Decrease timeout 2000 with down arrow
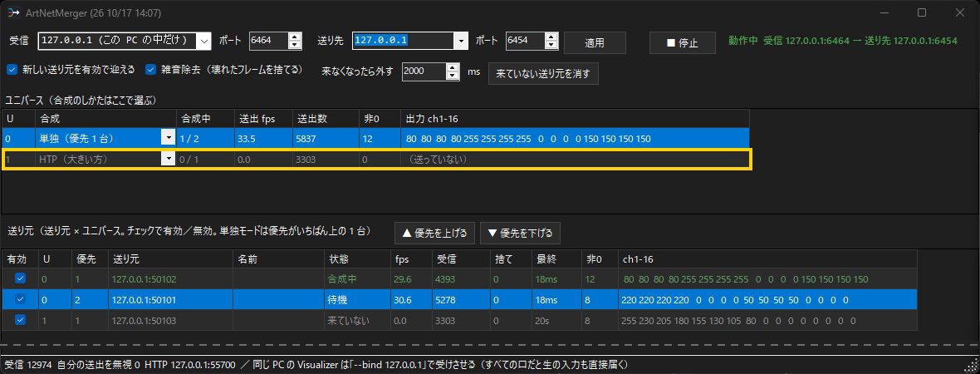The height and width of the screenshot is (374, 980). (x=453, y=76)
